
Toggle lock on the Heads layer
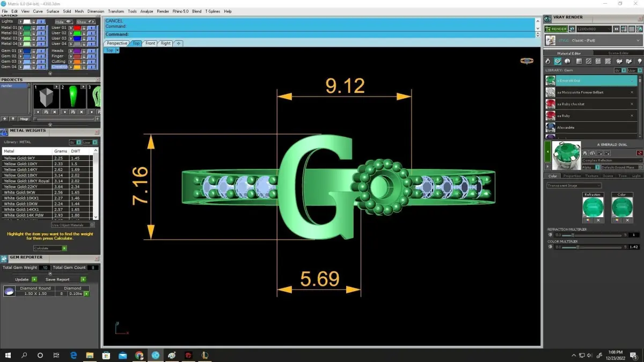coord(84,51)
